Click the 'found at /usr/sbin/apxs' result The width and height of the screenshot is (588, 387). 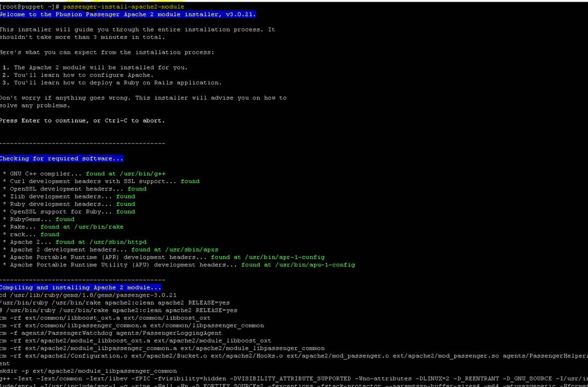pyautogui.click(x=175, y=249)
